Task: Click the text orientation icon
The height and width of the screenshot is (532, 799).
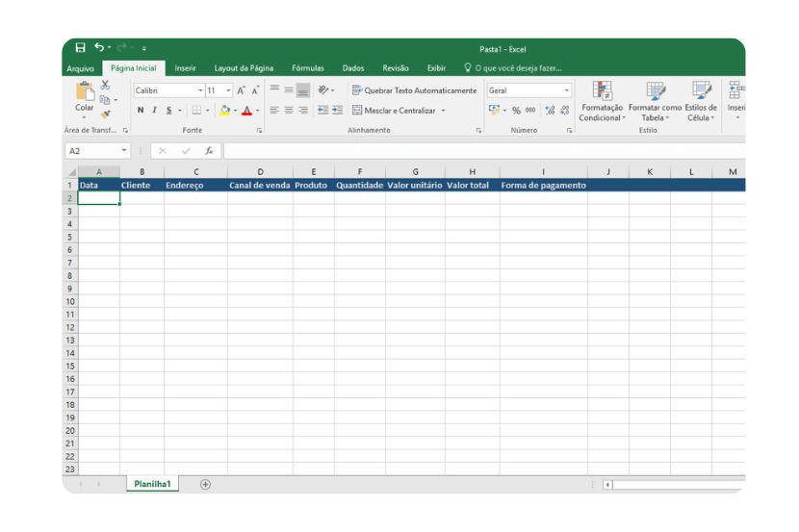Action: click(323, 90)
